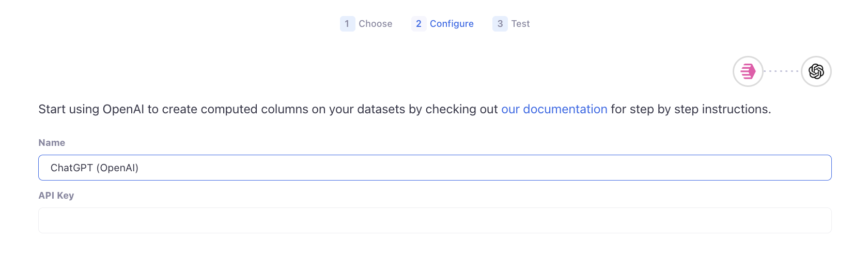Click the Name field label
The image size is (868, 268).
click(52, 143)
